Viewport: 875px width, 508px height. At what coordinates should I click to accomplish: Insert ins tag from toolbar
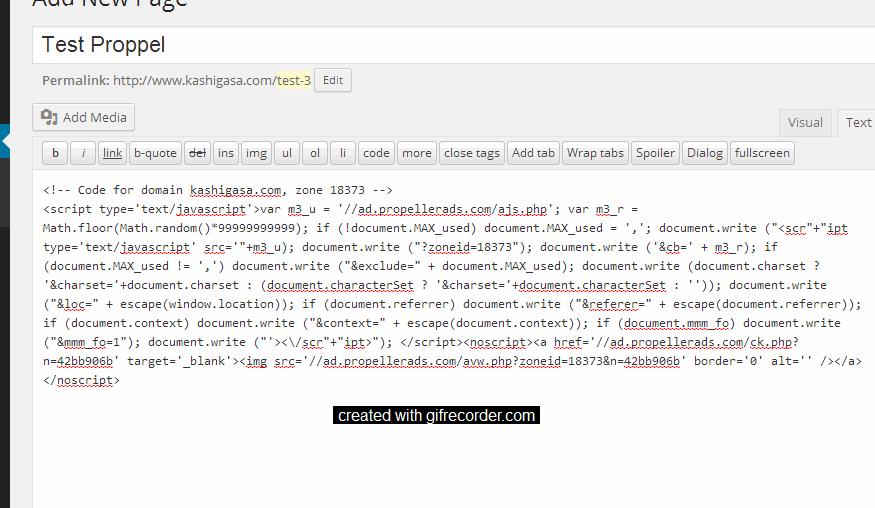click(226, 153)
